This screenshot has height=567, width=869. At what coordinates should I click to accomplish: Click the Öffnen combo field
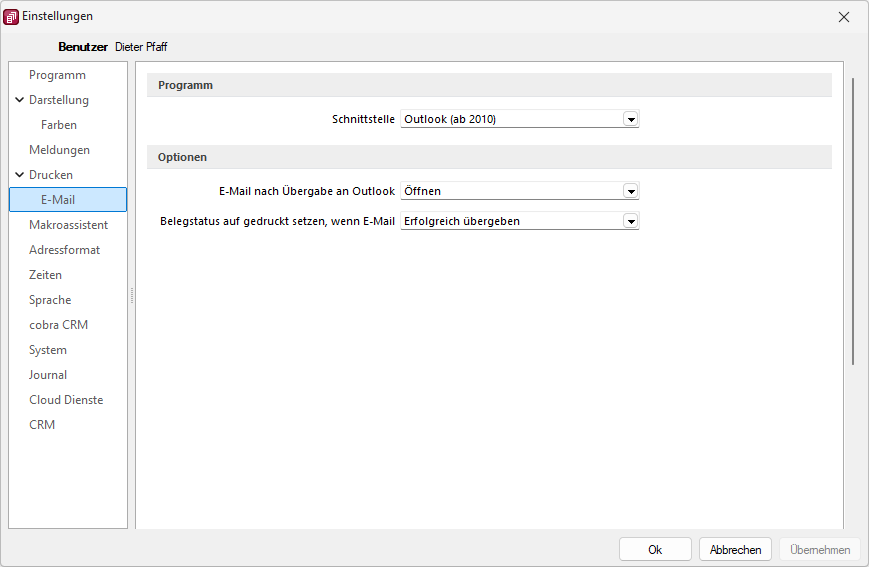coord(519,191)
